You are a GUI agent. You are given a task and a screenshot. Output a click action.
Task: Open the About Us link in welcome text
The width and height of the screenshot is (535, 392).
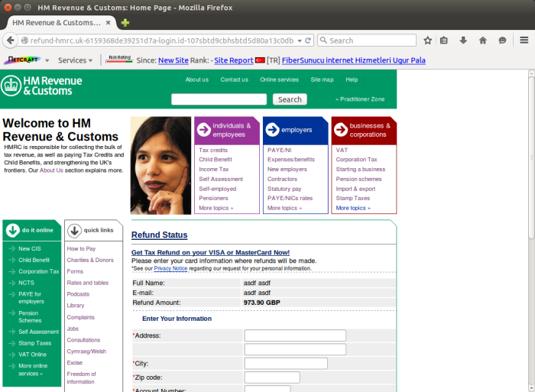click(x=51, y=170)
